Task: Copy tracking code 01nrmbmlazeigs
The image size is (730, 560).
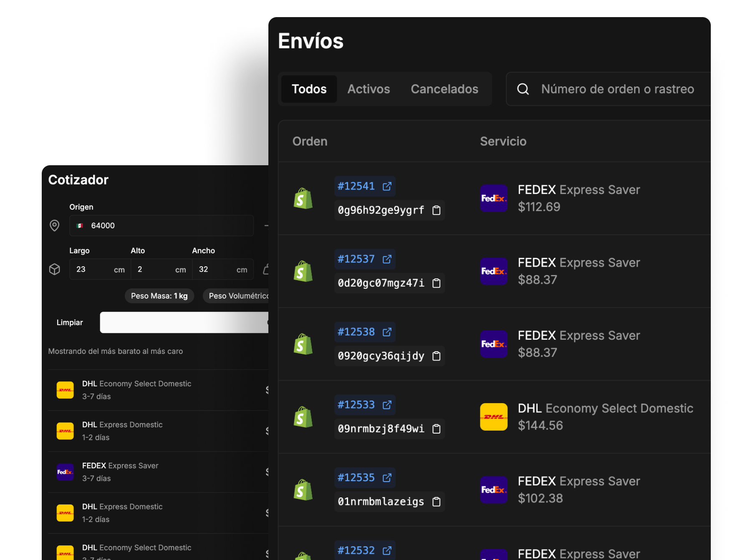Action: click(436, 502)
